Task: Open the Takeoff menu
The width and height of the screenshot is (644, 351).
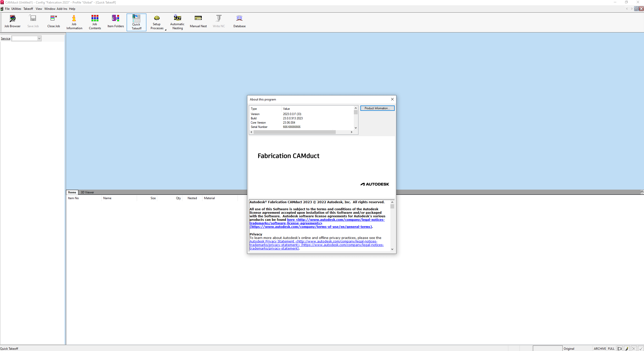Action: [28, 9]
